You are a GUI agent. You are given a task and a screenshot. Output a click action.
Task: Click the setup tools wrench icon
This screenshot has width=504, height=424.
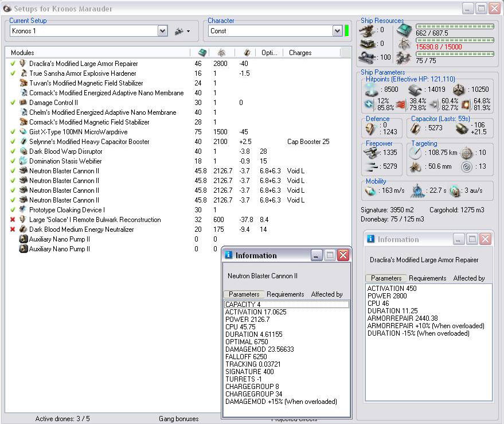pos(179,31)
